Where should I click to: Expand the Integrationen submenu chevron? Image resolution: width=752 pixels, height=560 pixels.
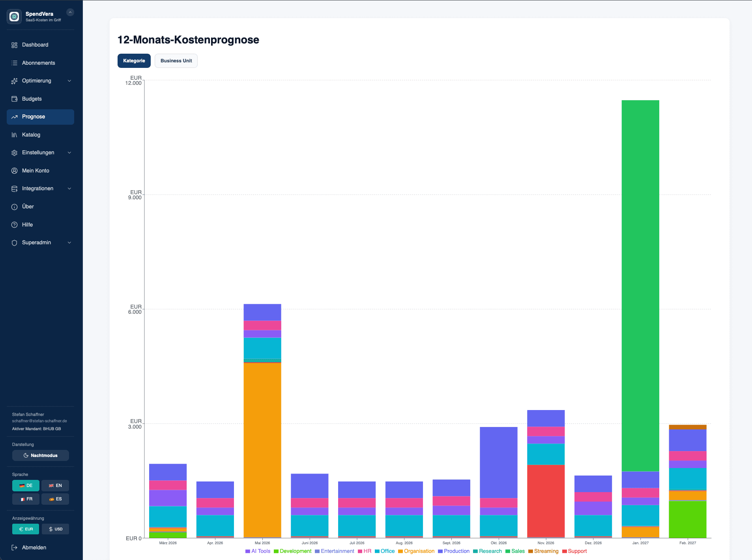(69, 189)
